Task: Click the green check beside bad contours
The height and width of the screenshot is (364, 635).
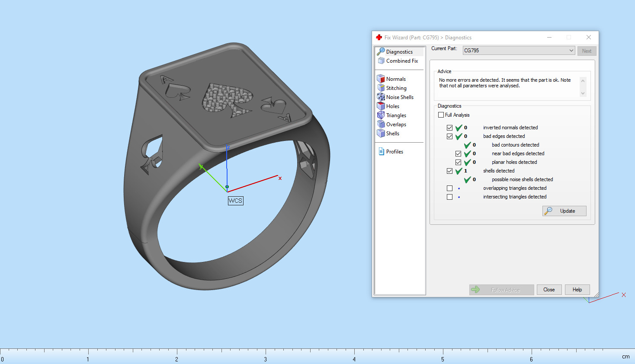Action: tap(467, 145)
